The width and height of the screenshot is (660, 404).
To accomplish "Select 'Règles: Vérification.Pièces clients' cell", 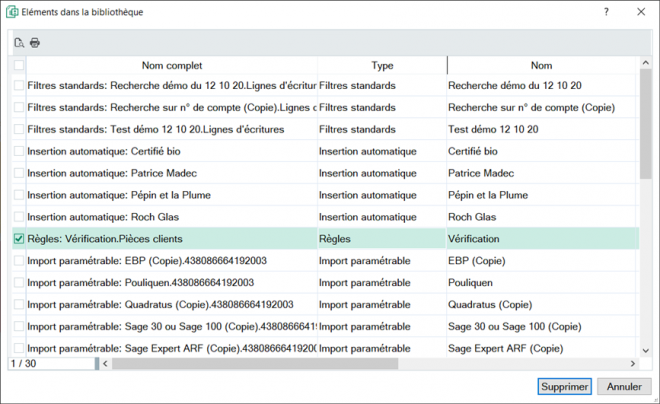I will [172, 239].
